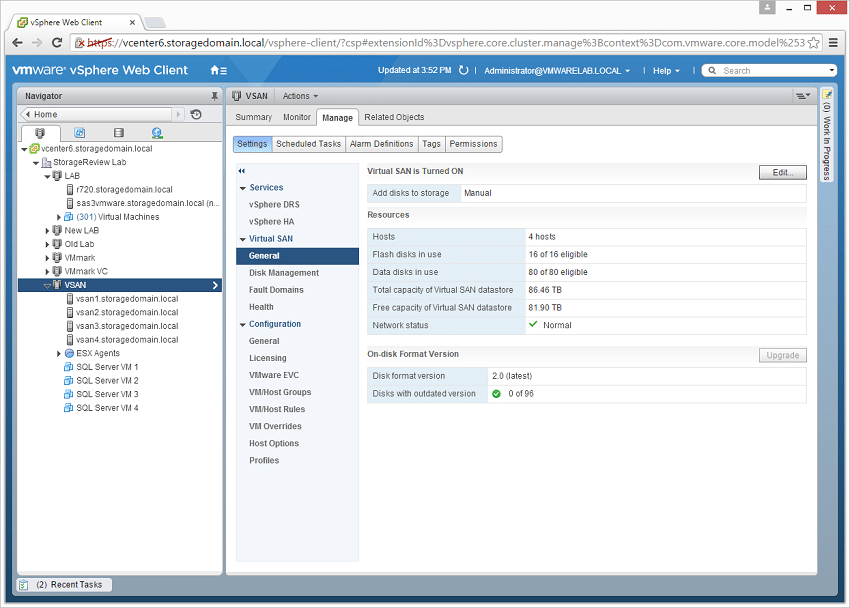Open the Administrator@VMWARELAB.LOCAL user menu
Screen dimensions: 850x608
coord(557,70)
